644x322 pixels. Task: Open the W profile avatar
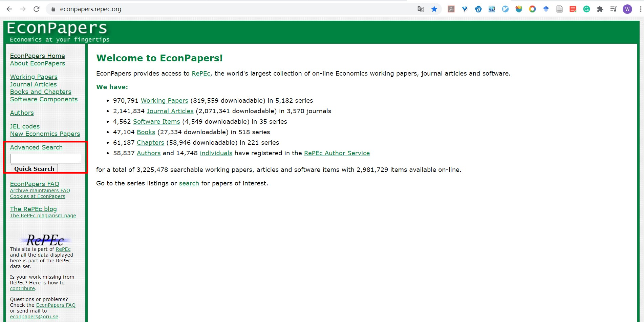tap(627, 9)
